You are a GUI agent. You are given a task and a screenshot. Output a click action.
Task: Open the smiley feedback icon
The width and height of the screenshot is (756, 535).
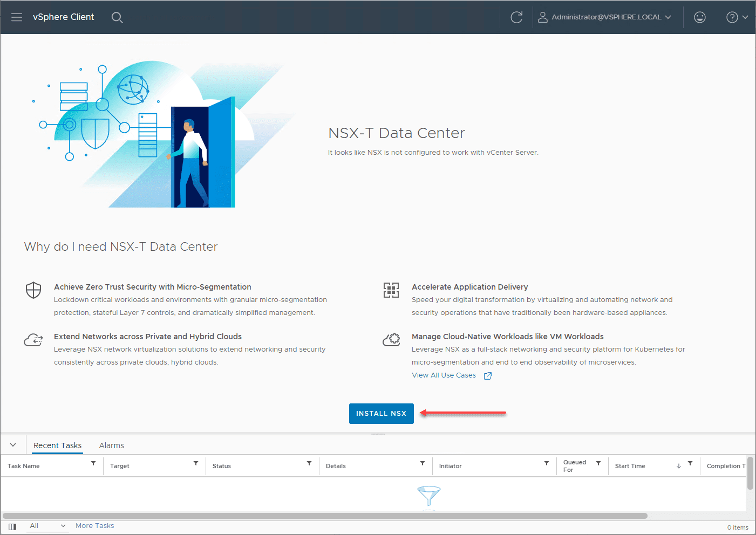pos(700,17)
